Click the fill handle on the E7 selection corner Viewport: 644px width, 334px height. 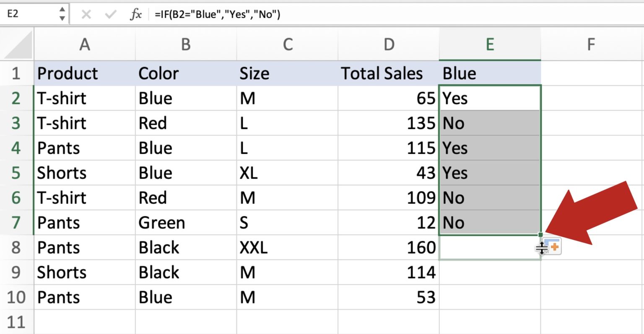(x=541, y=235)
